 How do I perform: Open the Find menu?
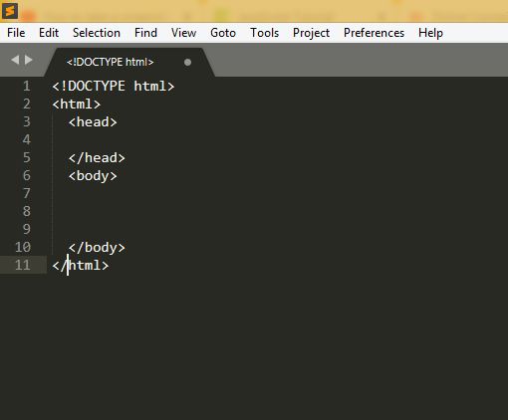pyautogui.click(x=145, y=33)
